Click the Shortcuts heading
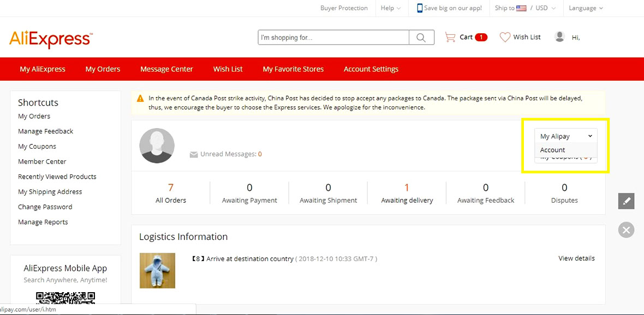The width and height of the screenshot is (644, 315). click(x=38, y=102)
